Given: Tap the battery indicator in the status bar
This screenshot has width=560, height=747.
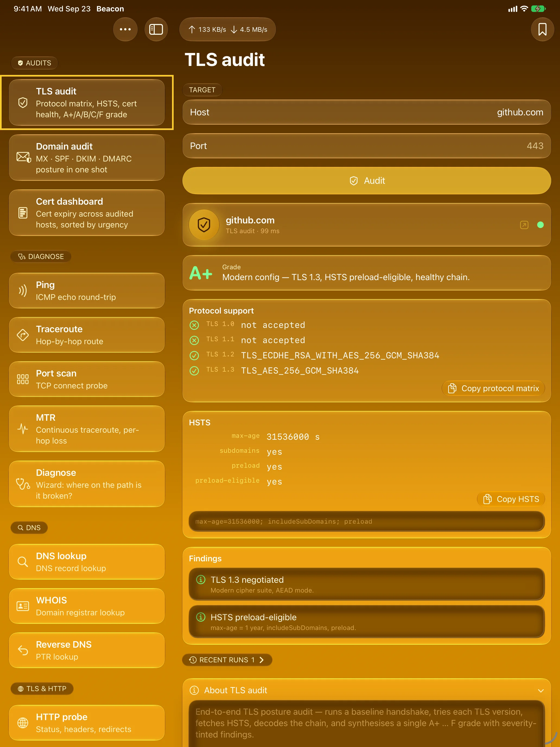Looking at the screenshot, I should tap(538, 9).
